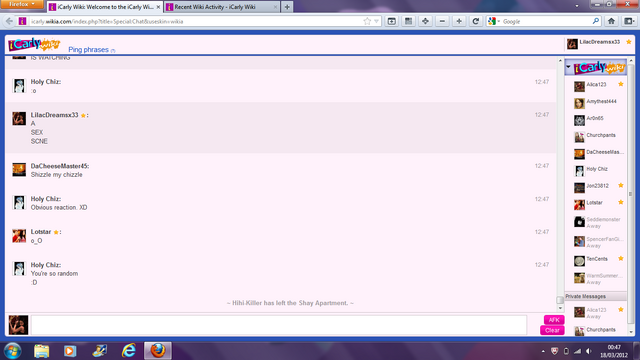
Task: Select away user WarmSummer...
Action: point(598,278)
